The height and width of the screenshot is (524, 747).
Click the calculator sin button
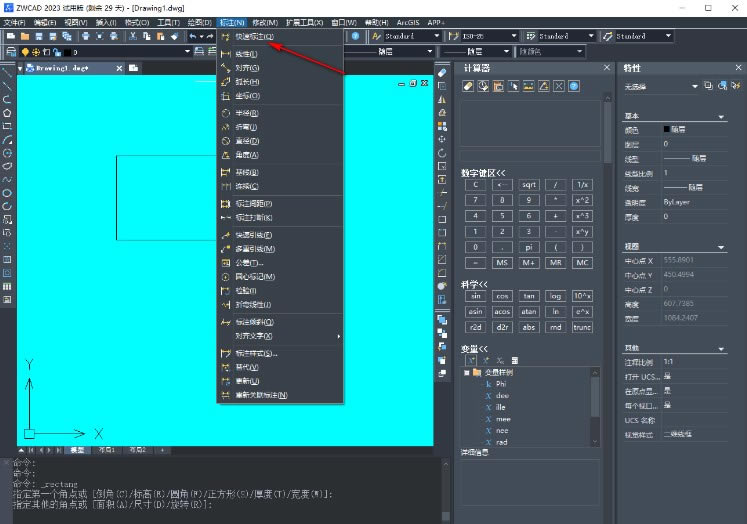(475, 296)
